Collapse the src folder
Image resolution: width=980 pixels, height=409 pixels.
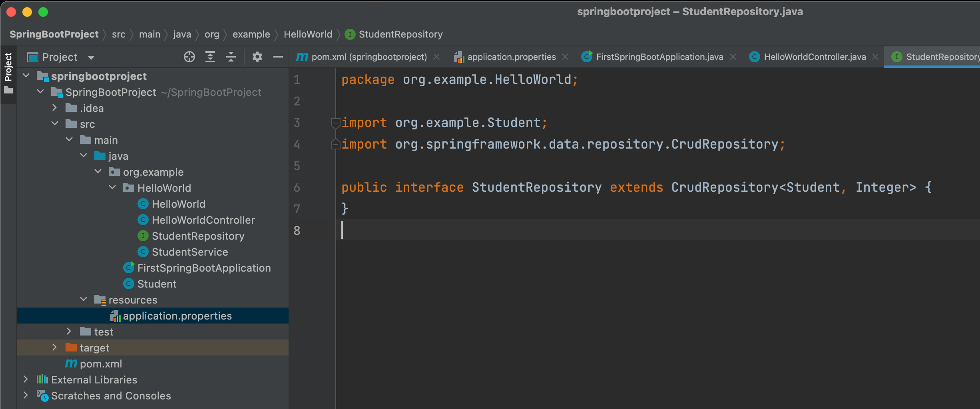pos(55,124)
